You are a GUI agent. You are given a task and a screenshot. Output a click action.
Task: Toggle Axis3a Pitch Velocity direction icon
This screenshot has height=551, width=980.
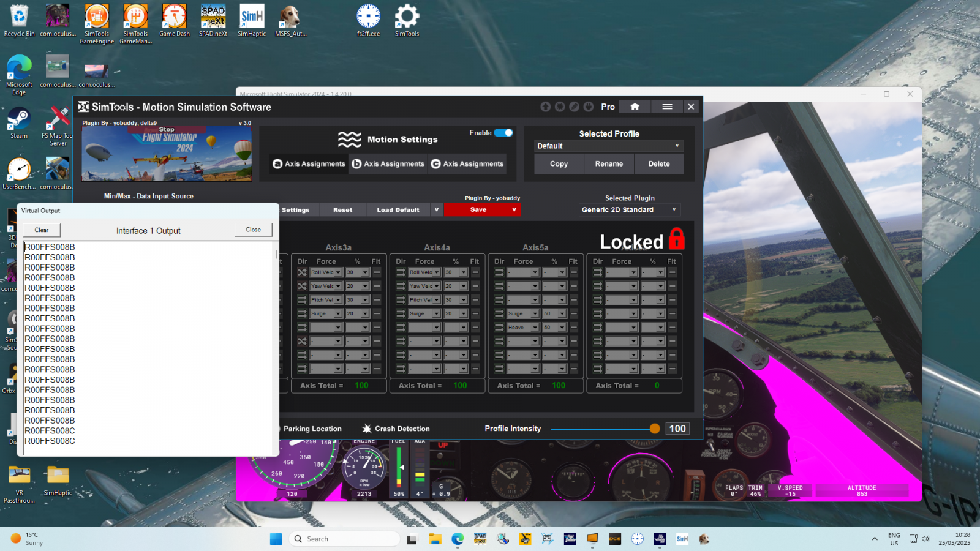click(x=302, y=300)
